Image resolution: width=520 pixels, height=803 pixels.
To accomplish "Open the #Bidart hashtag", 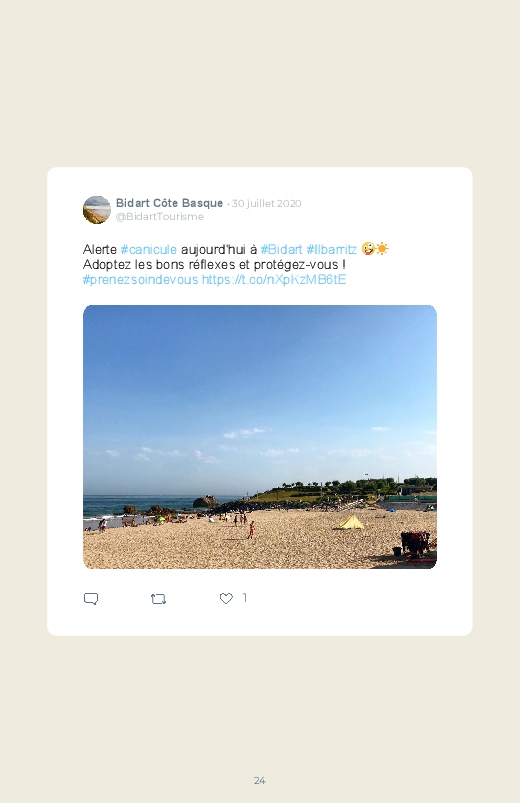I will 281,249.
